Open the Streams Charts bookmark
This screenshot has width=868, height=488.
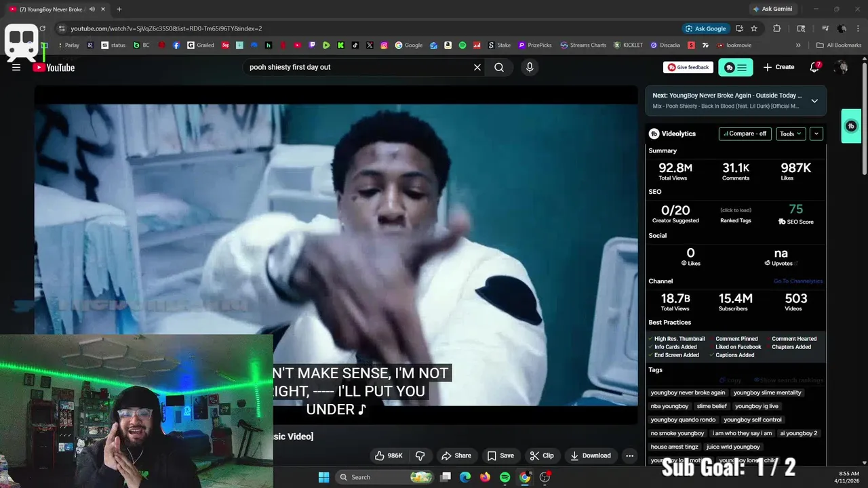[583, 45]
